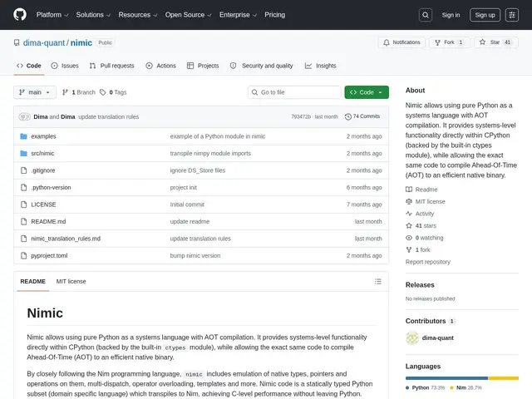Star the nimic repository
The width and height of the screenshot is (532, 399).
click(x=495, y=42)
